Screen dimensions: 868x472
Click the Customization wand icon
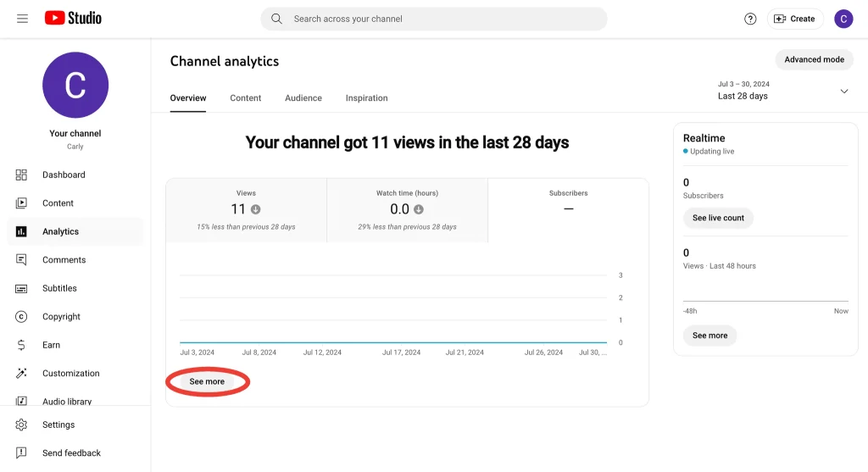click(x=21, y=373)
